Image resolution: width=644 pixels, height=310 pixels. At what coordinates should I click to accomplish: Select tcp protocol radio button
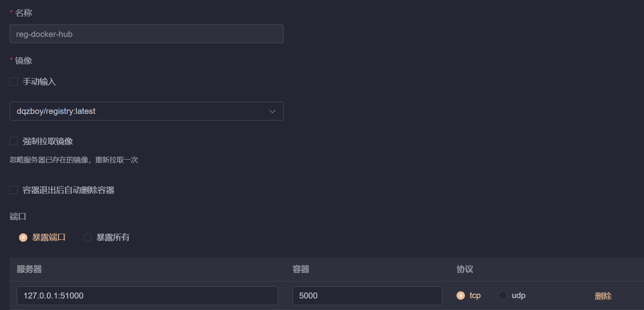[461, 295]
